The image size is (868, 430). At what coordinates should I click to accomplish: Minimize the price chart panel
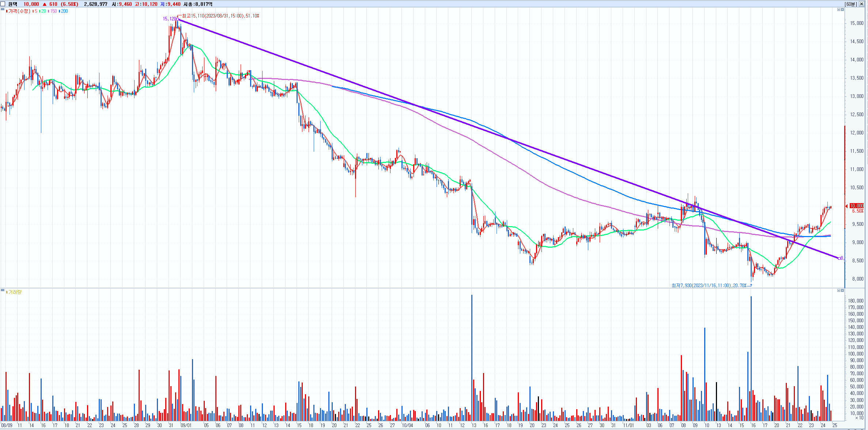(x=839, y=9)
